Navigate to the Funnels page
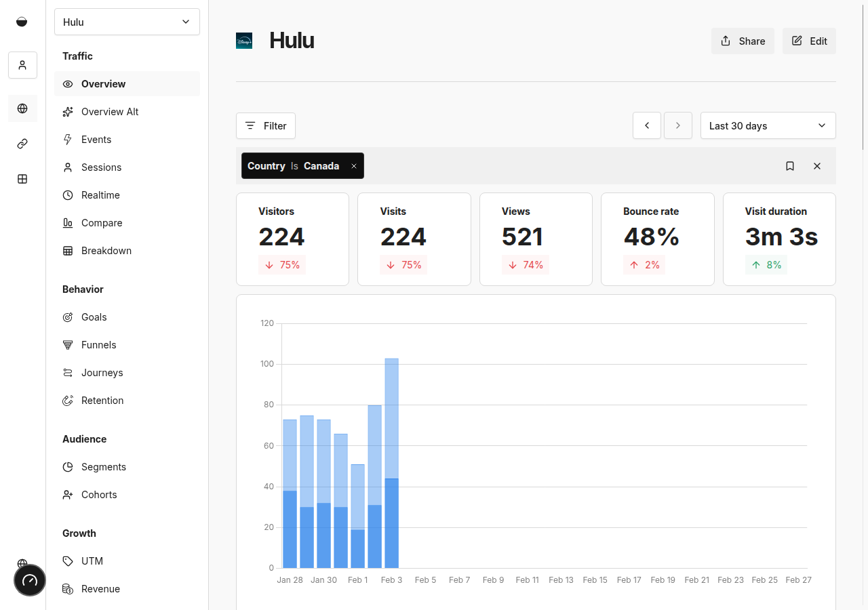The width and height of the screenshot is (868, 610). click(98, 344)
